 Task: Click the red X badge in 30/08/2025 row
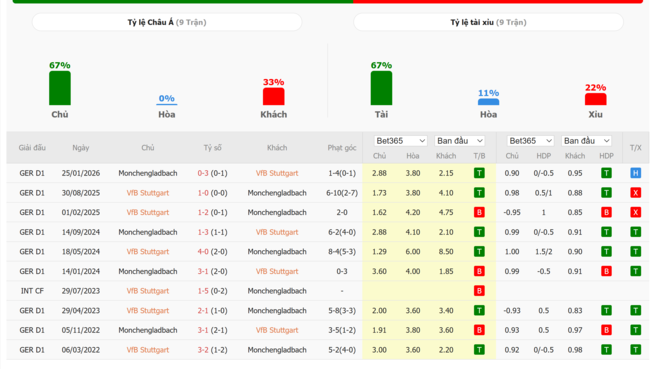point(635,193)
